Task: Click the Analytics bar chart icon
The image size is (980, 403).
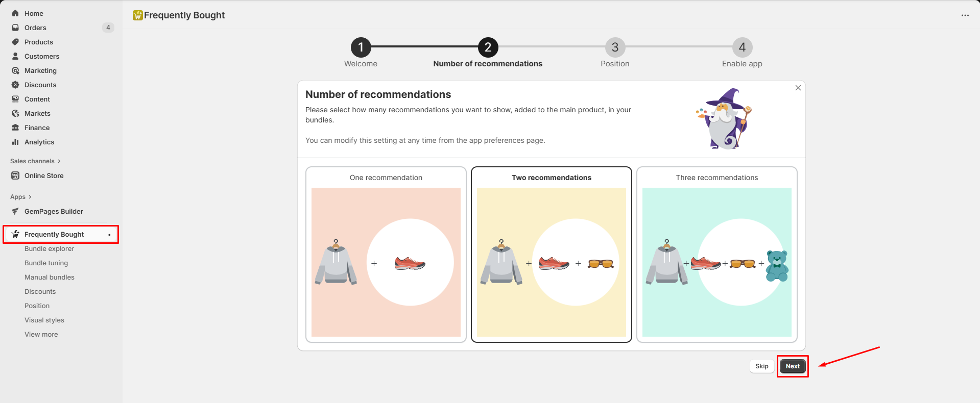Action: click(15, 142)
